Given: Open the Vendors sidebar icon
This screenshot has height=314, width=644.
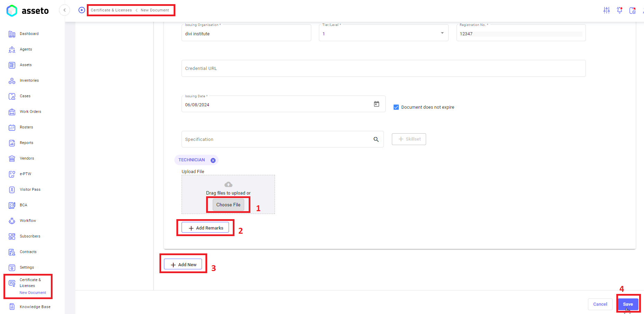Looking at the screenshot, I should pos(12,159).
